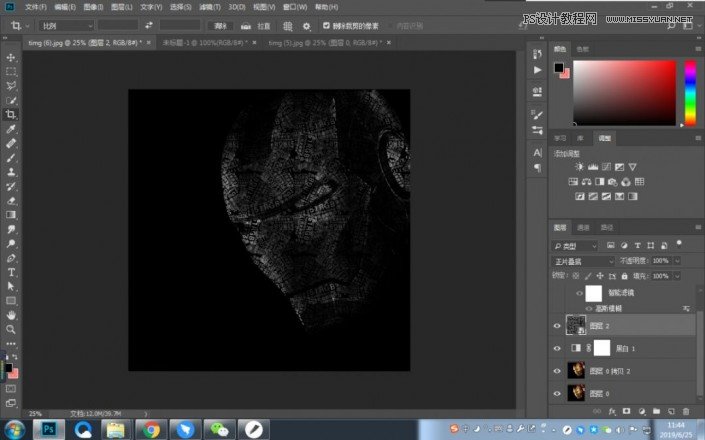Open the Color panel flyout menu
The image size is (705, 440).
click(x=698, y=49)
